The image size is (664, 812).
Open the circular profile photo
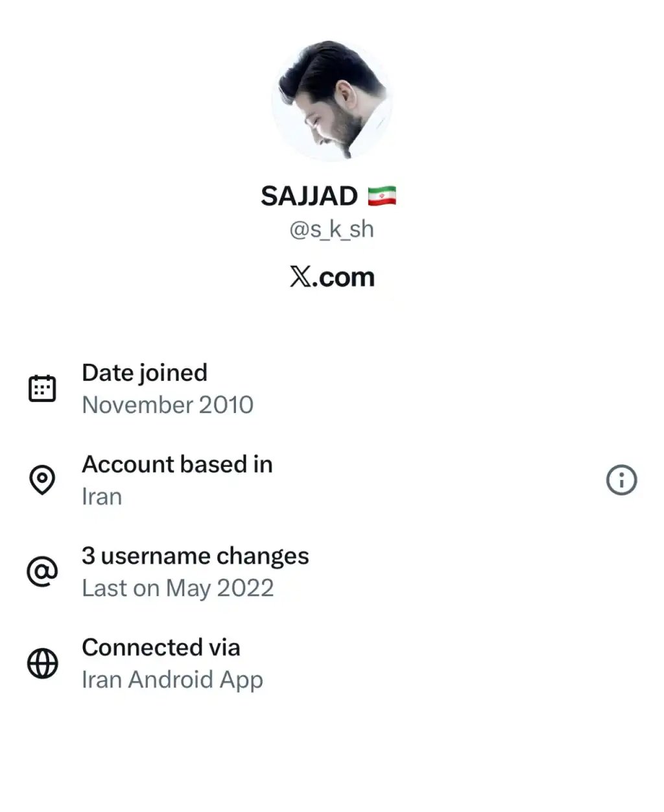pos(332,101)
